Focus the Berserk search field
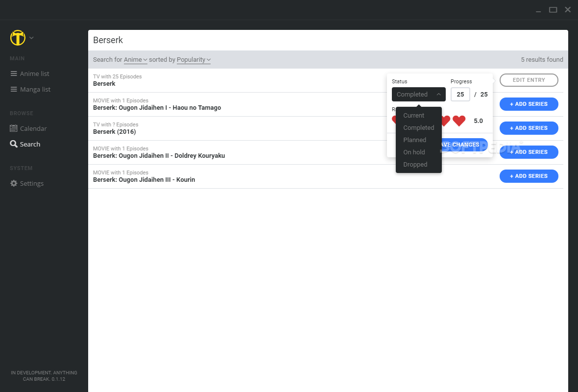578x392 pixels. pos(328,40)
